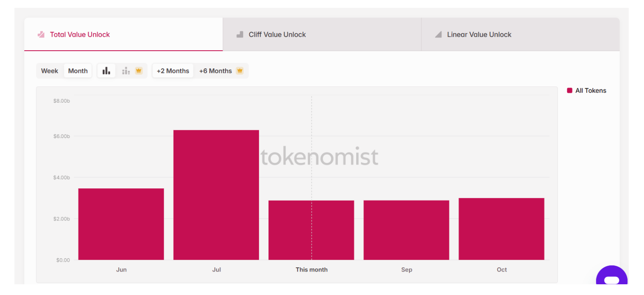Switch chart interval to Week
This screenshot has width=644, height=295.
(x=49, y=71)
